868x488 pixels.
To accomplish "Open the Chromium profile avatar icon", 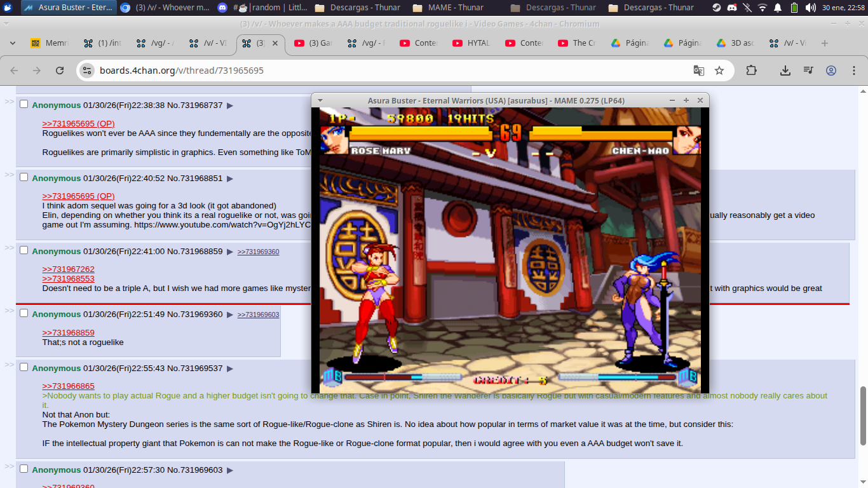I will [831, 71].
